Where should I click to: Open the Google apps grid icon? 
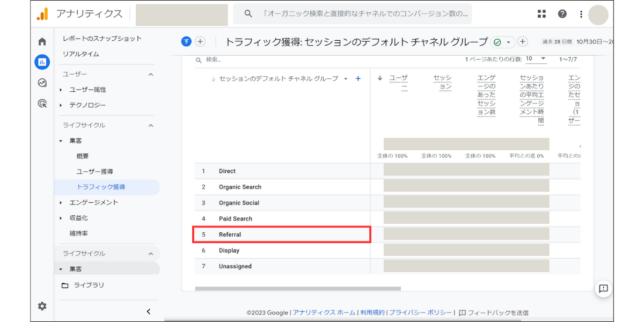541,14
